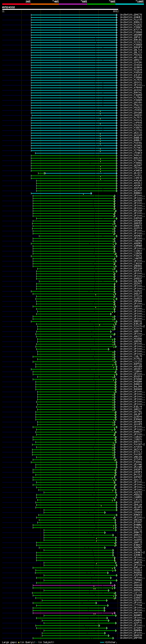Click label UniRef100_O48930
146x644 pixels.
click(131, 115)
